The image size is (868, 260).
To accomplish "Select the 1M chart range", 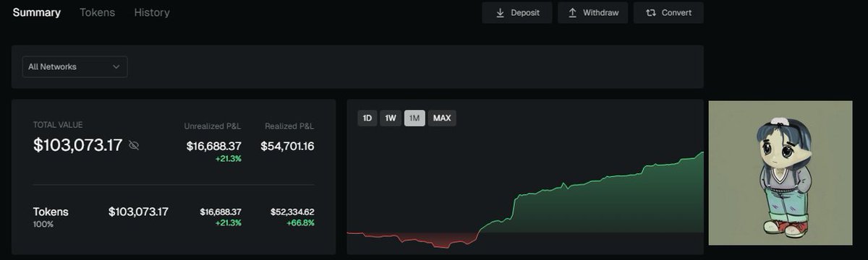I will [414, 118].
